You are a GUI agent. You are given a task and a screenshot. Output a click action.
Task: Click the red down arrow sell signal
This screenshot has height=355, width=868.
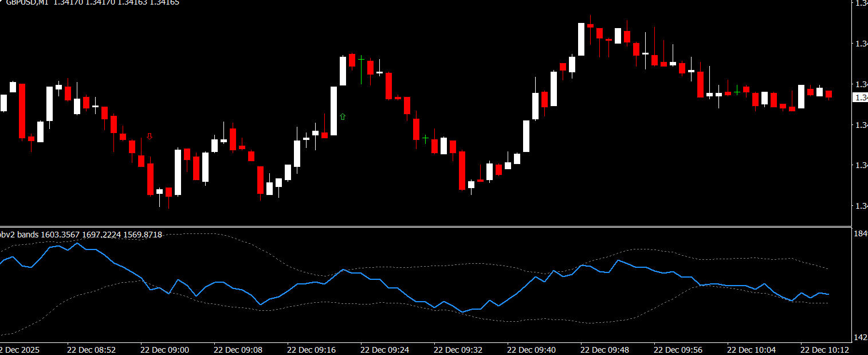(x=150, y=136)
